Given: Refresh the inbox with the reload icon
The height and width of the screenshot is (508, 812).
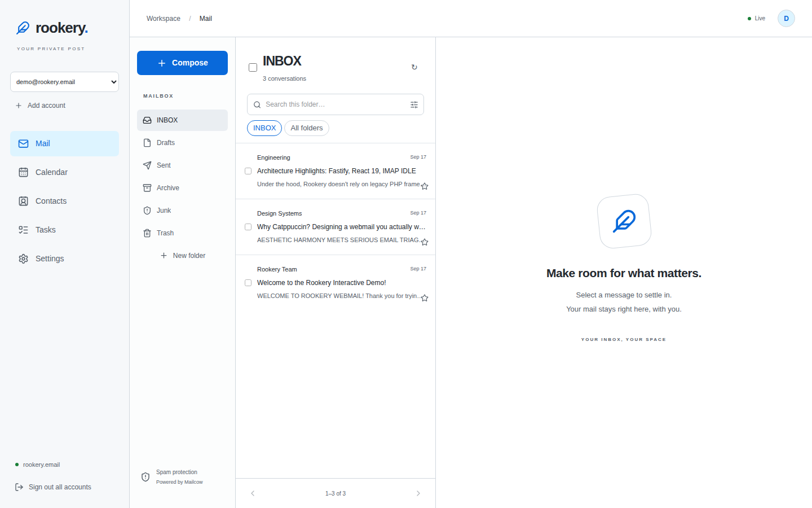Looking at the screenshot, I should [414, 67].
